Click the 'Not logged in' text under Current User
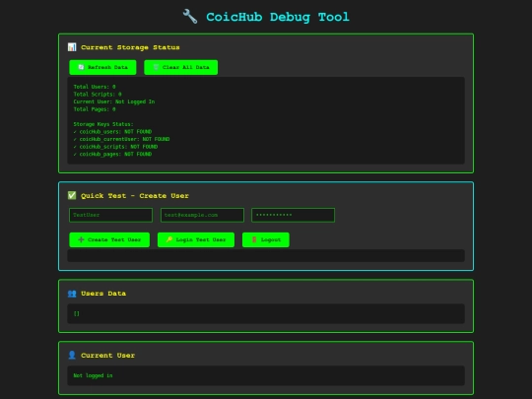This screenshot has width=532, height=399. click(93, 375)
